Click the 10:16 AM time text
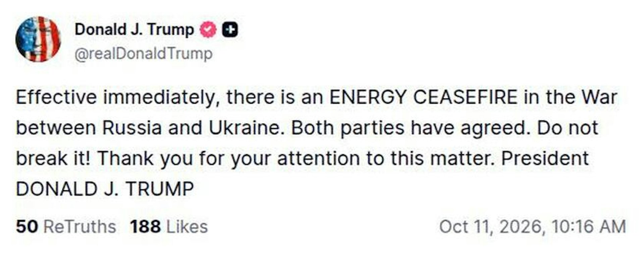The width and height of the screenshot is (644, 258). tap(588, 227)
